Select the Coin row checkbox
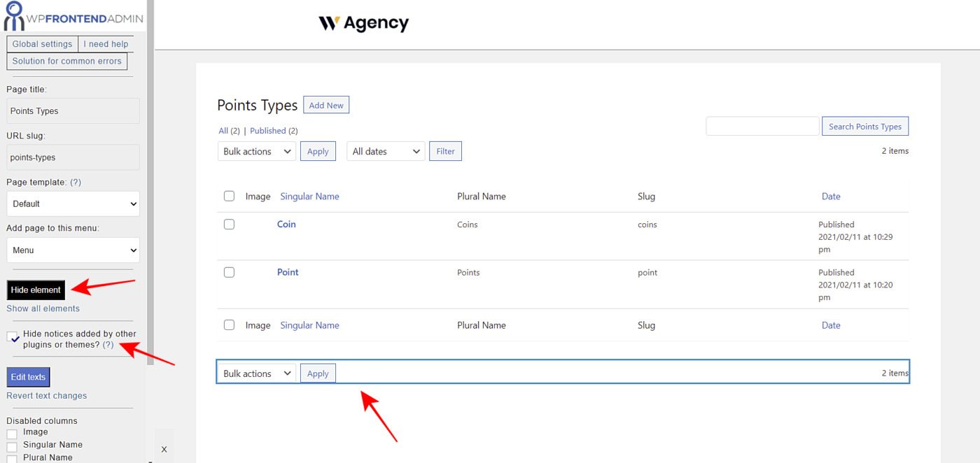 (x=229, y=225)
